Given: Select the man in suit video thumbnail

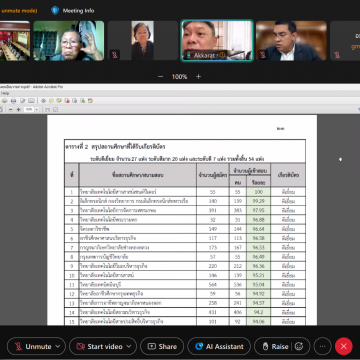Looking at the screenshot, I should point(291,41).
